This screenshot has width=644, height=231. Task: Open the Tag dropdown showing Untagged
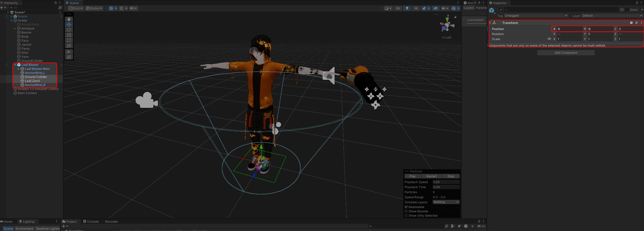[536, 16]
